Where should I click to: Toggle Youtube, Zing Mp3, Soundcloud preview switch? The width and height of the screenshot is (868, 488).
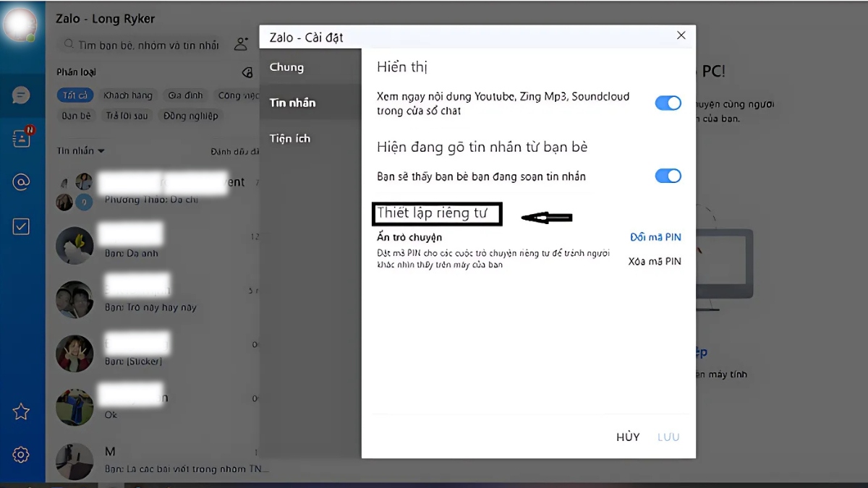(668, 103)
